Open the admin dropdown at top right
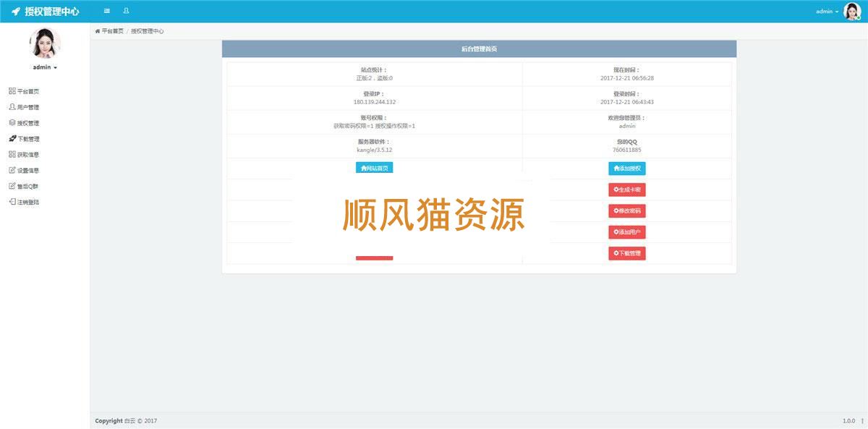Screen dimensions: 868x429 tap(827, 12)
